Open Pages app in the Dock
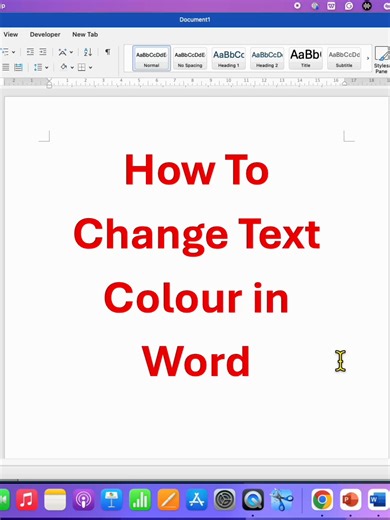390x520 pixels. pyautogui.click(x=168, y=500)
